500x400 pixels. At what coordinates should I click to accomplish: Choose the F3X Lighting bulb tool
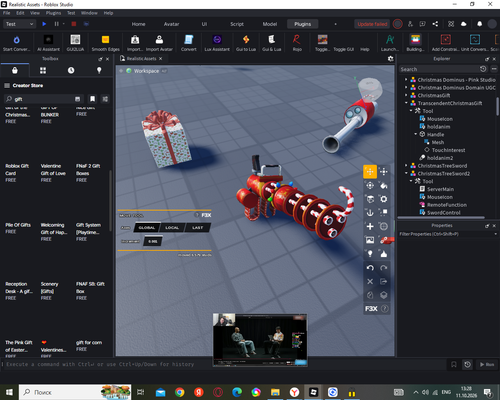[x=370, y=254]
